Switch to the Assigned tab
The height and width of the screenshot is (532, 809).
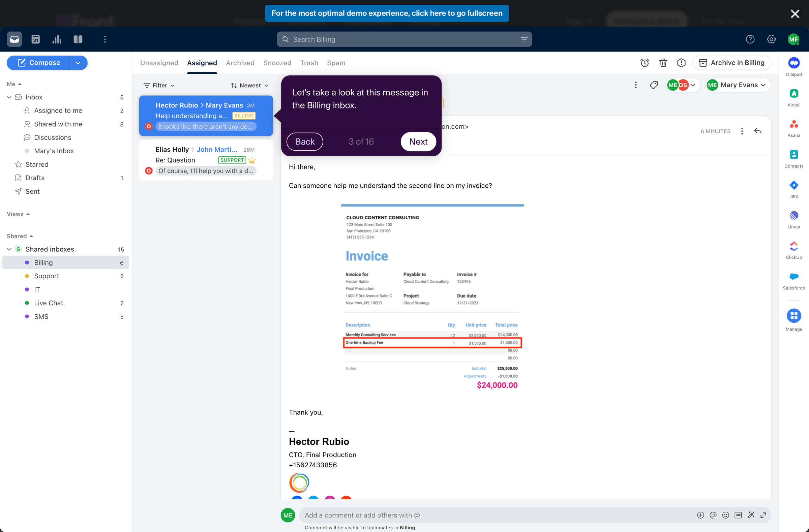(x=202, y=63)
